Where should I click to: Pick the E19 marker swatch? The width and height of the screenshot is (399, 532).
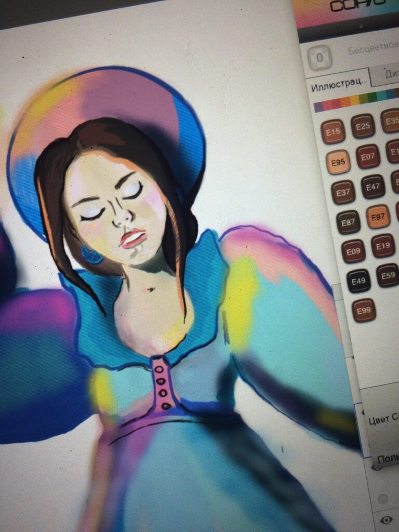click(383, 246)
